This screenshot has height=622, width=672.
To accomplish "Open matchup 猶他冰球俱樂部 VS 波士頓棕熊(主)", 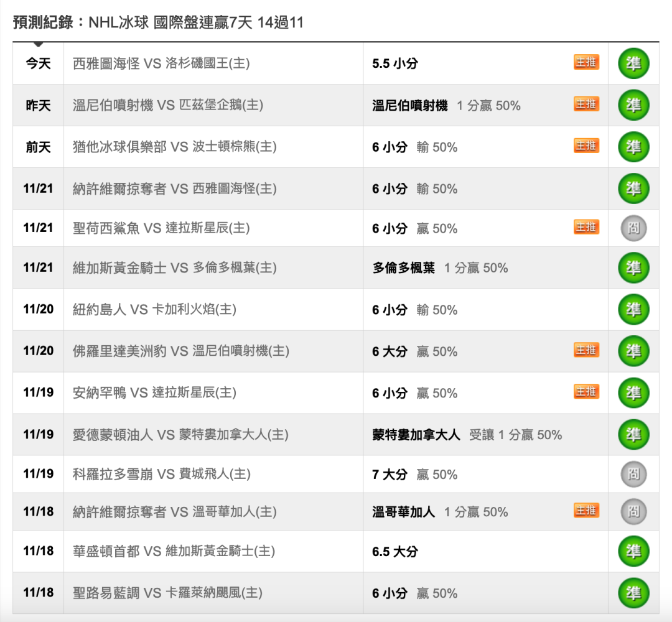I will pyautogui.click(x=174, y=147).
